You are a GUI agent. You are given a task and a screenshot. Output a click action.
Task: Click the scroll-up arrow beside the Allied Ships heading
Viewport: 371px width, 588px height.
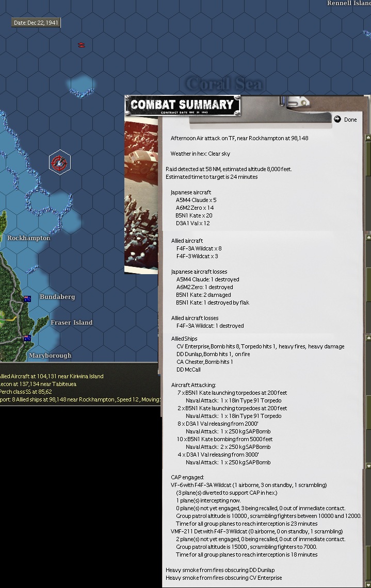[368, 338]
